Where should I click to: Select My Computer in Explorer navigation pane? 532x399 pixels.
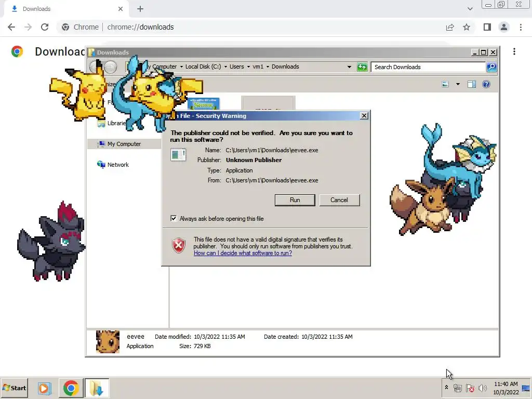[124, 144]
